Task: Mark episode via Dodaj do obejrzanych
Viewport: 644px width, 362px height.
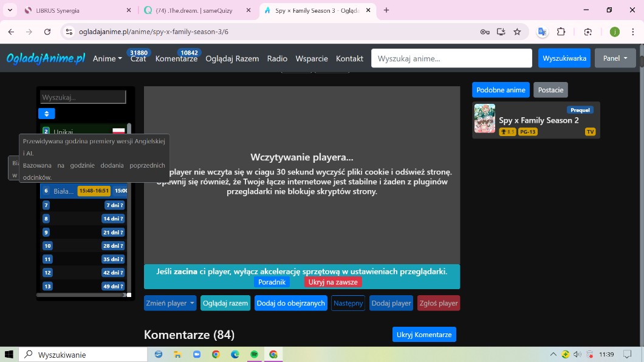Action: tap(290, 303)
